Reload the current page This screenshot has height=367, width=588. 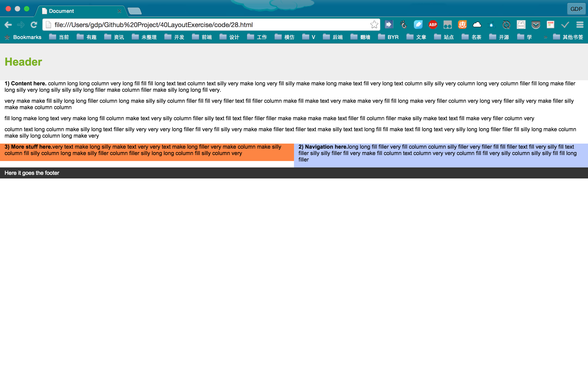[34, 25]
